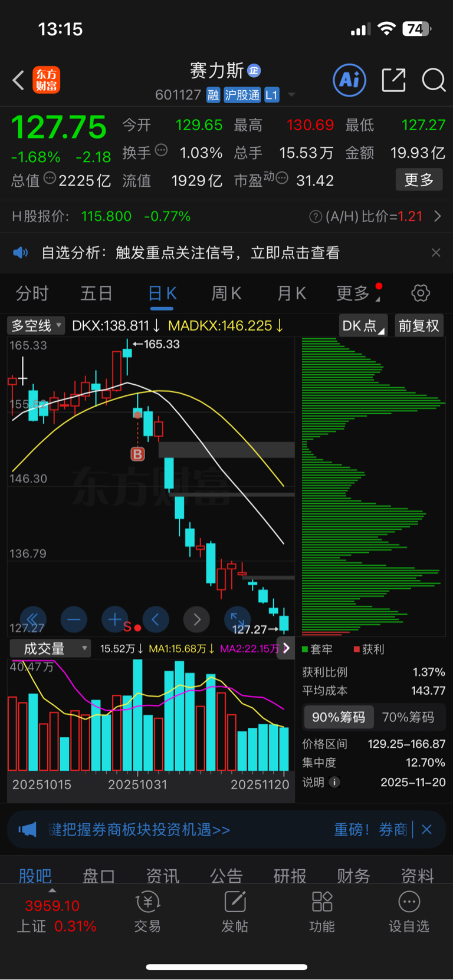Open the 盘口 tab
This screenshot has height=980, width=453.
tap(99, 876)
